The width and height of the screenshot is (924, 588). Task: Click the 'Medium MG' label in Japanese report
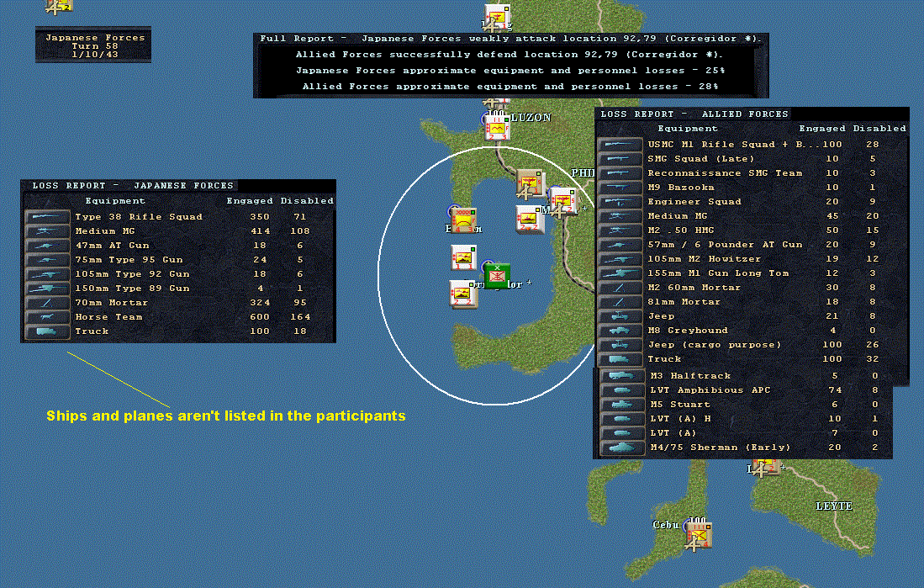pos(105,231)
